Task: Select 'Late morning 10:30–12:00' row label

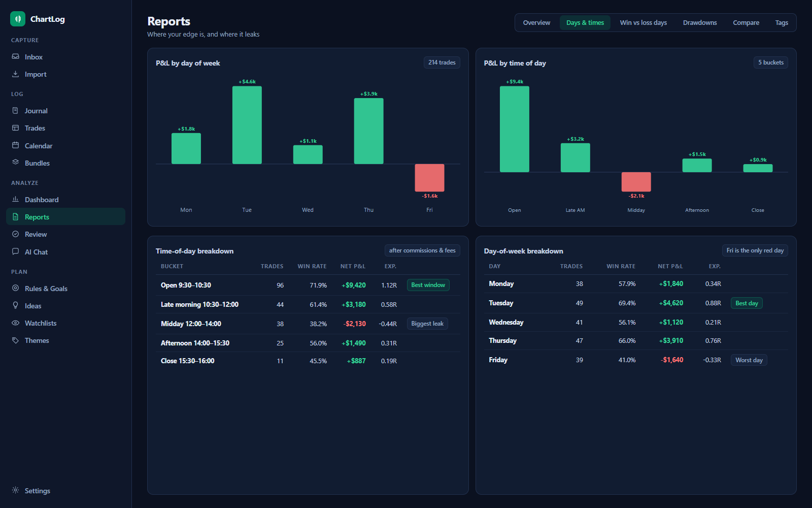Action: (x=199, y=304)
